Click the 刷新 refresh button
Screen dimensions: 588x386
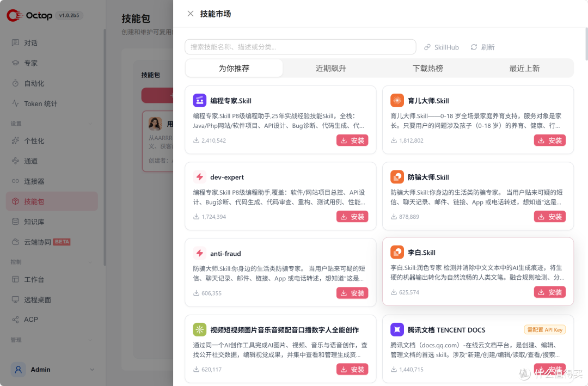pyautogui.click(x=482, y=47)
